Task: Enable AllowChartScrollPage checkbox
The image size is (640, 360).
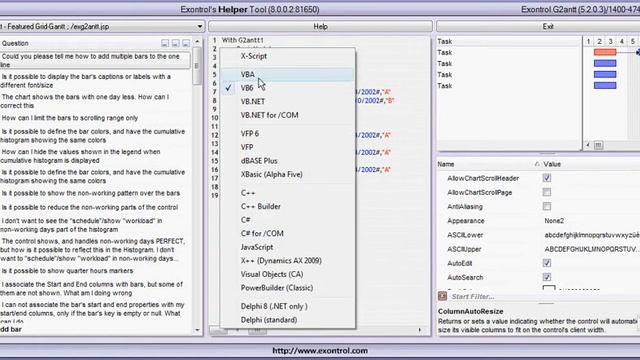Action: pyautogui.click(x=547, y=192)
